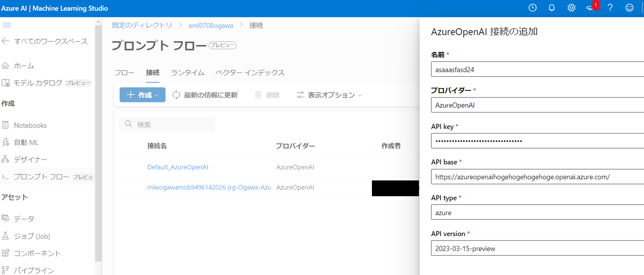The width and height of the screenshot is (644, 275).
Task: Open the recent history clock icon
Action: click(x=533, y=8)
